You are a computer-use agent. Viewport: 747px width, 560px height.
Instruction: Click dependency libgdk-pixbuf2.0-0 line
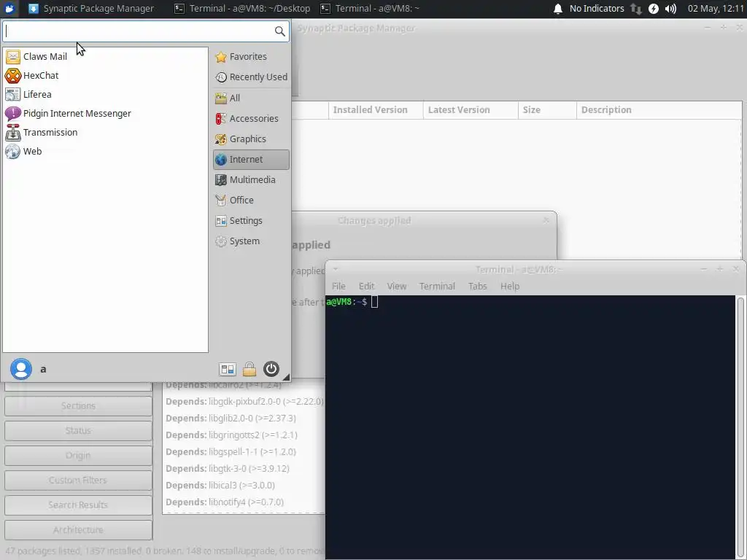click(x=244, y=402)
